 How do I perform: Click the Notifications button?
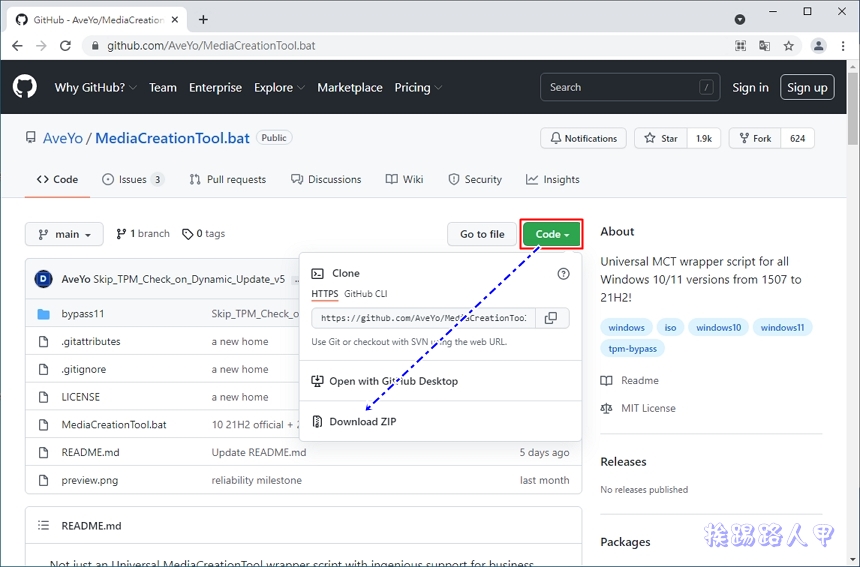[584, 138]
